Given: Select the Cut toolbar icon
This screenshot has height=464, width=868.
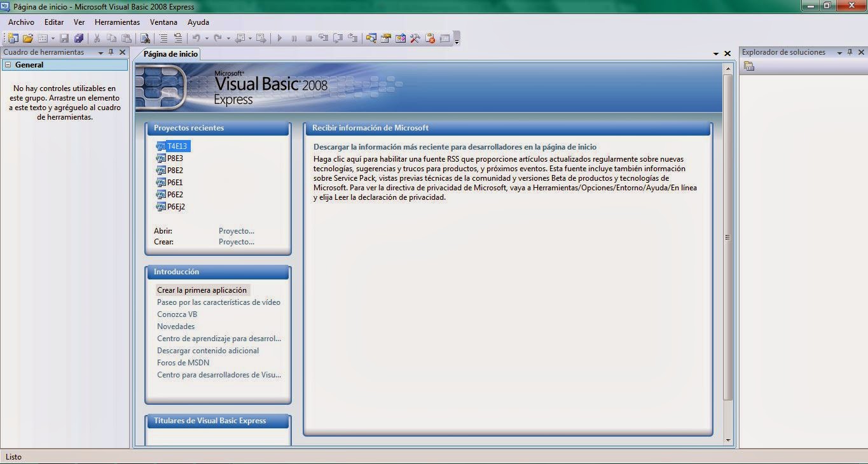Looking at the screenshot, I should (x=97, y=38).
